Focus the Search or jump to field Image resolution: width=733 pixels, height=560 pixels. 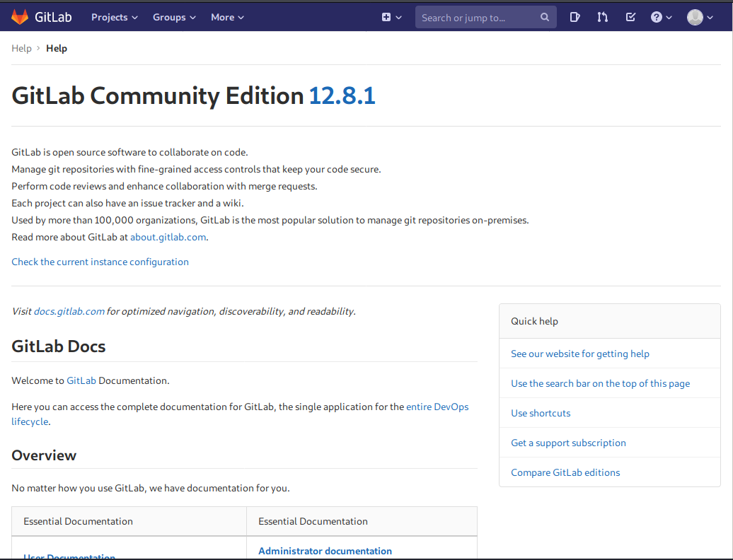pos(478,18)
